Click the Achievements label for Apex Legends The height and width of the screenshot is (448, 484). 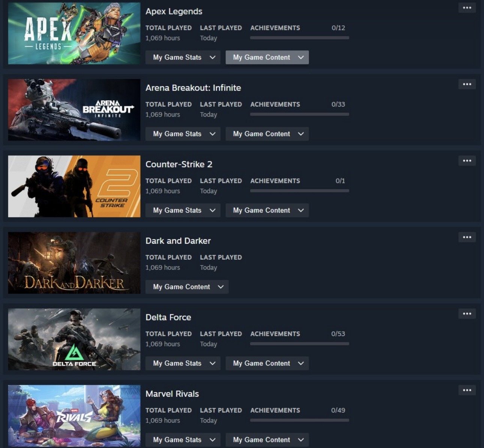(x=275, y=28)
